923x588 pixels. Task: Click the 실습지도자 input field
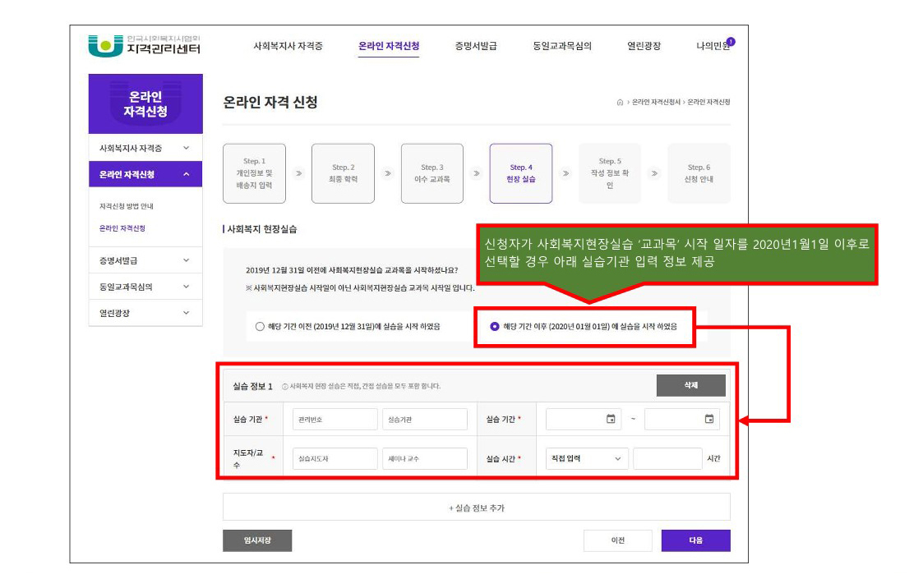pos(335,458)
